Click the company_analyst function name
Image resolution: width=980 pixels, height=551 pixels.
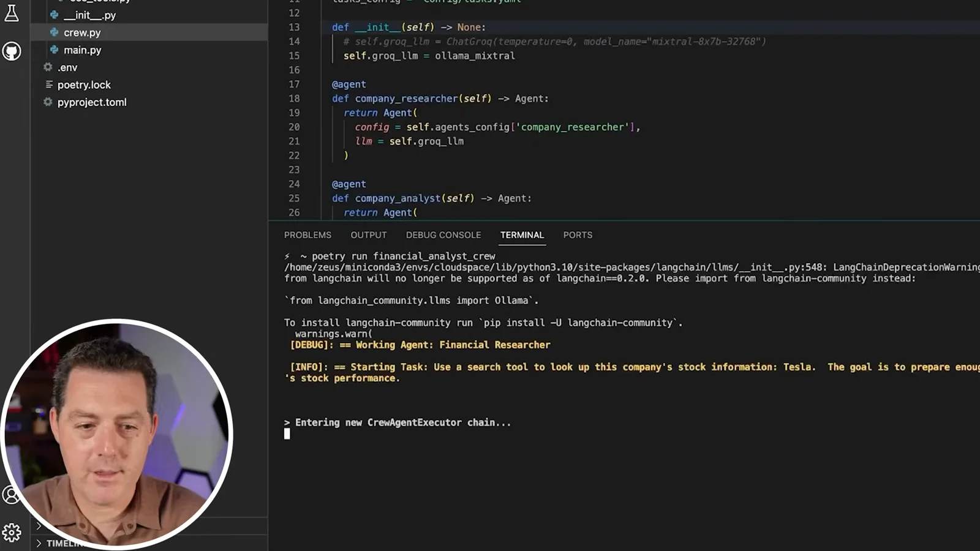point(398,198)
